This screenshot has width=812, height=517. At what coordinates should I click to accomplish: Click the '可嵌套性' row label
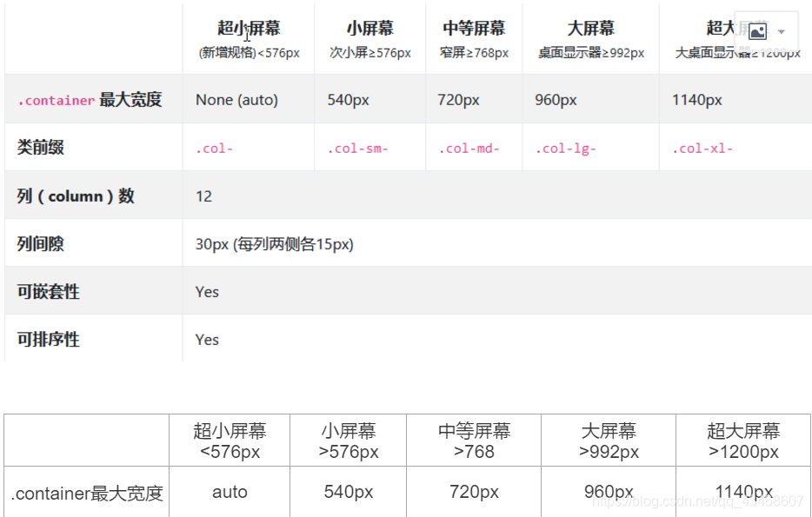click(48, 292)
